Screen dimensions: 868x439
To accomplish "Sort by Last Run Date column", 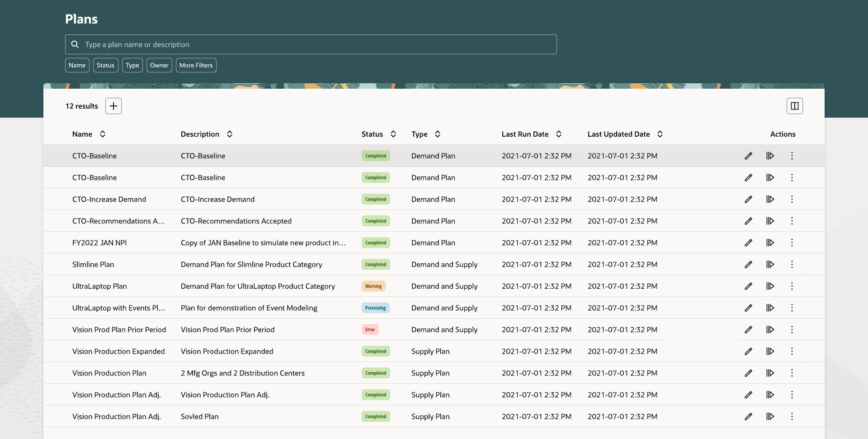I will (x=559, y=134).
